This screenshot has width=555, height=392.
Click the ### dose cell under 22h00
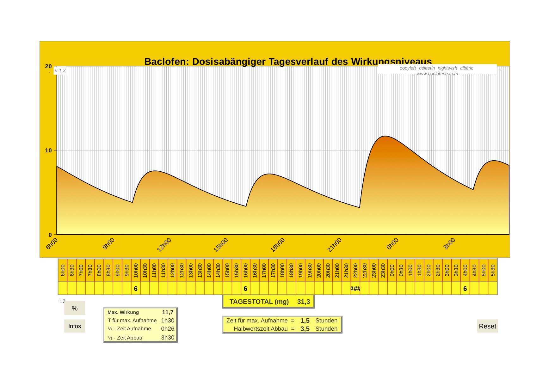(x=355, y=289)
